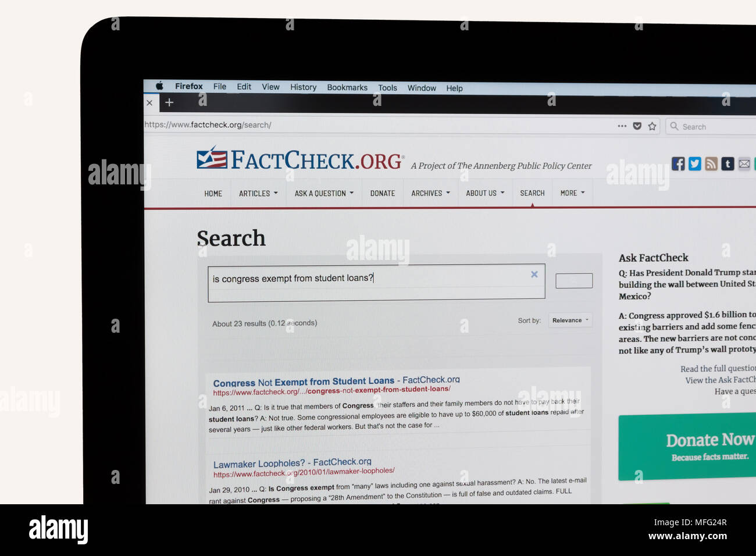Open FactCheck's Twitter icon
Image resolution: width=756 pixels, height=556 pixels.
tap(694, 164)
